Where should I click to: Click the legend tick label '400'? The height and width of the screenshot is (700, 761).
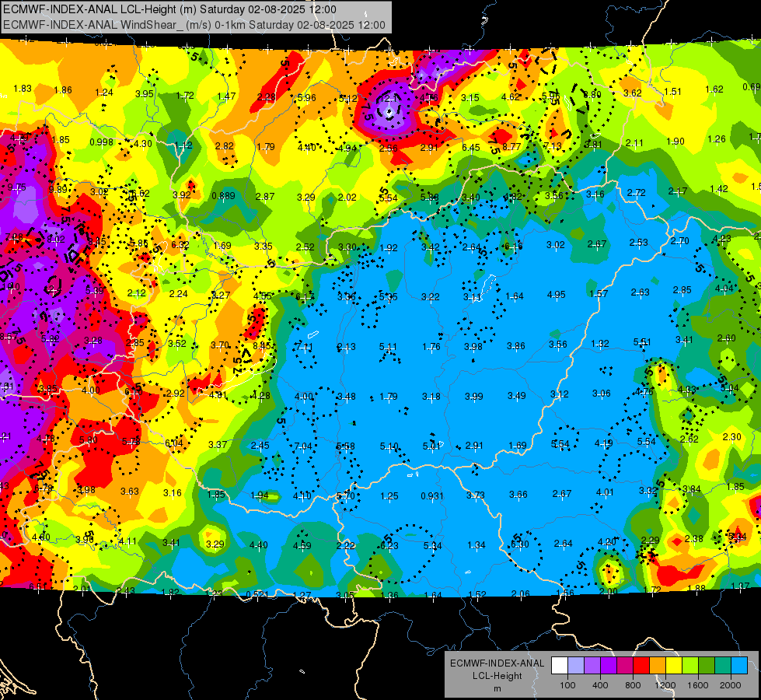[600, 685]
